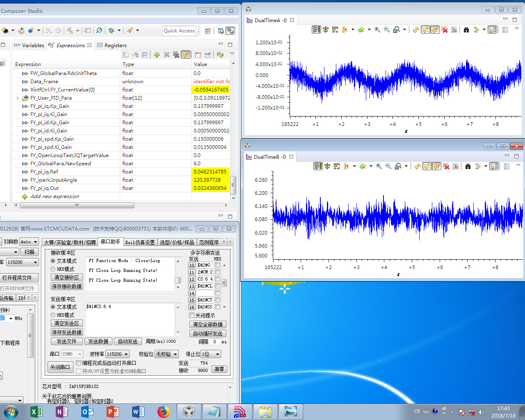Image resolution: width=525 pixels, height=420 pixels.
Task: Switch to the Registers tab
Action: point(115,46)
